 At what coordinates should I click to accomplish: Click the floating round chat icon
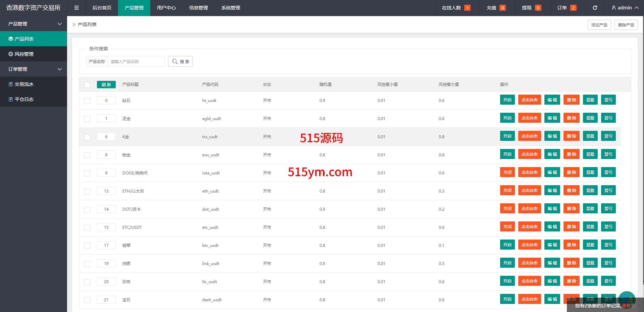point(627,299)
